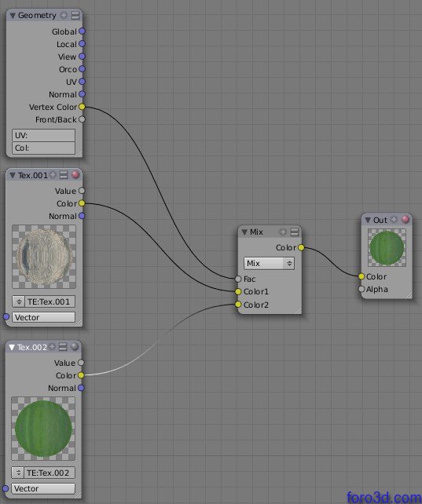Click the Global output socket
This screenshot has height=504, width=422.
82,31
